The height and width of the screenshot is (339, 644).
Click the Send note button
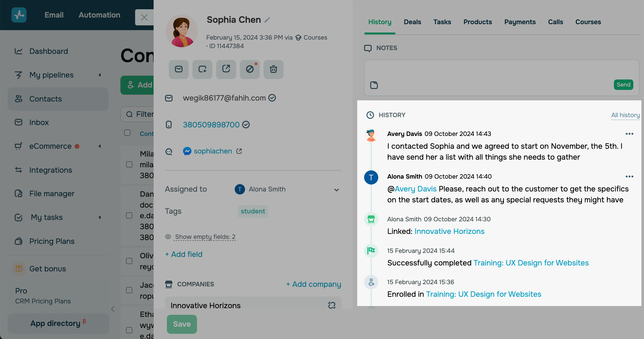[x=623, y=84]
